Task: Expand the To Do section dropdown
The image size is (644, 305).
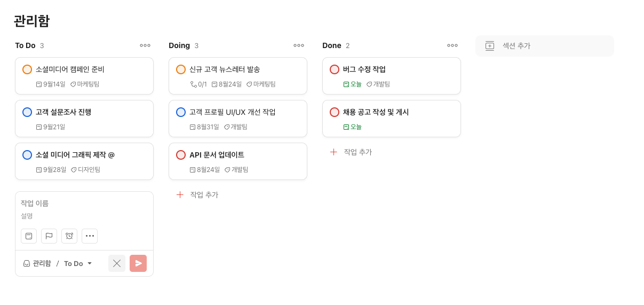Action: pyautogui.click(x=78, y=263)
